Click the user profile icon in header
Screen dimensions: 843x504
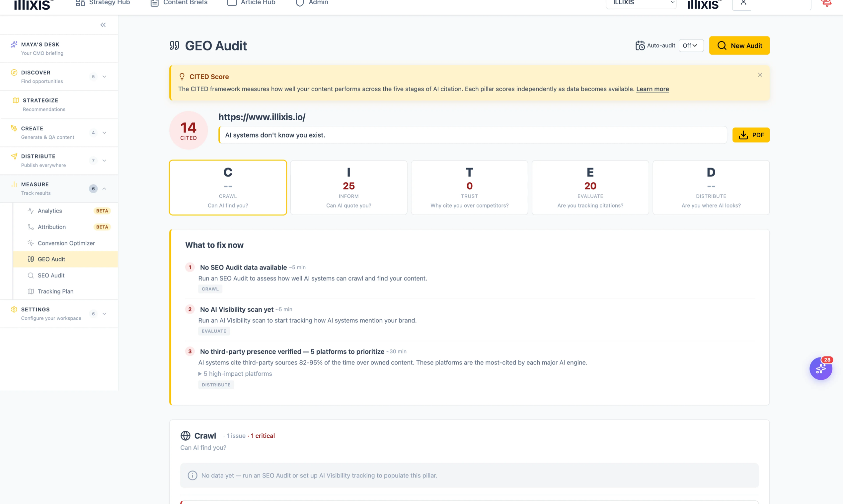tap(743, 3)
